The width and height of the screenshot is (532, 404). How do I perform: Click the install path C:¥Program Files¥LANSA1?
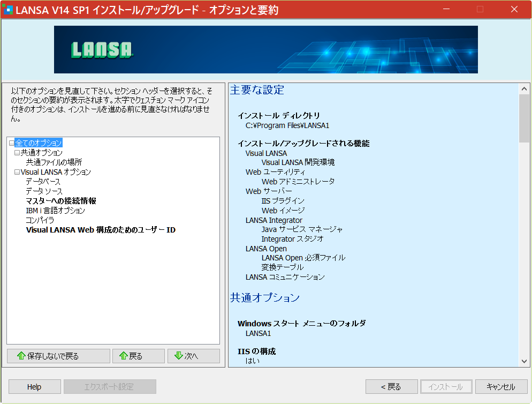[287, 126]
